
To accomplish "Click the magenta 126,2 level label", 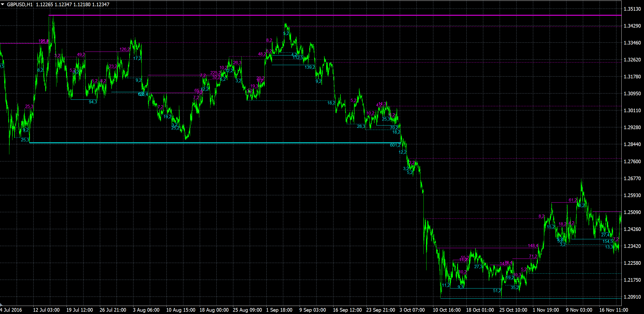I will [x=125, y=49].
